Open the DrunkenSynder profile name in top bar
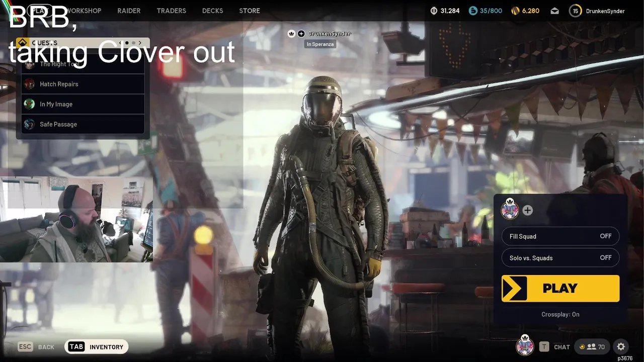Viewport: 644px width, 362px height. [605, 11]
